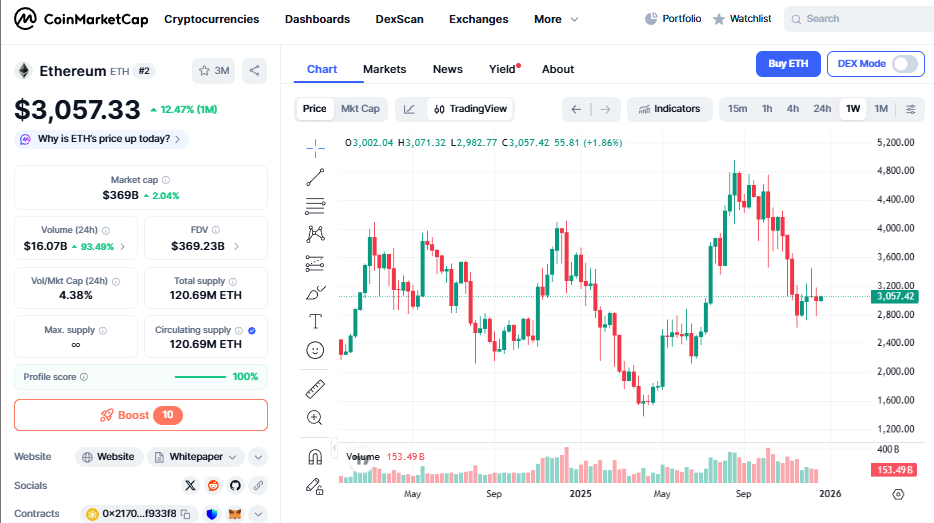Screen dimensions: 934x523
Task: Set the chart interval to 1h
Action: point(767,109)
